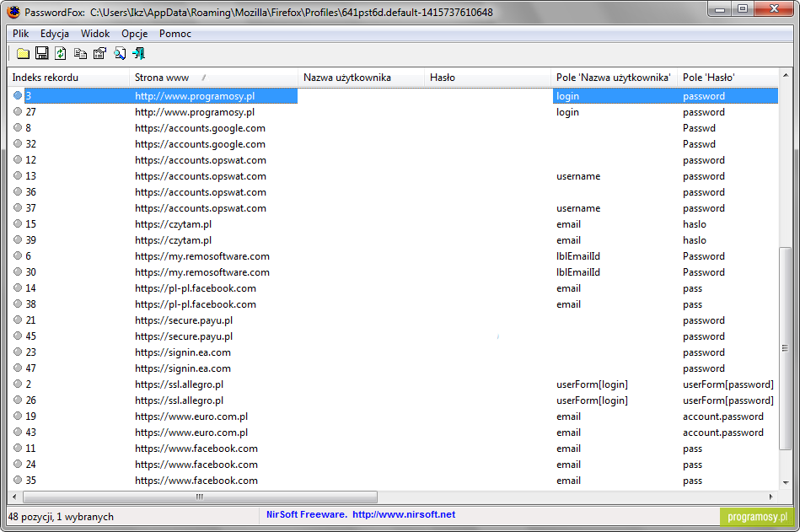Open folder icon in the toolbar
This screenshot has height=532, width=800.
(x=23, y=54)
